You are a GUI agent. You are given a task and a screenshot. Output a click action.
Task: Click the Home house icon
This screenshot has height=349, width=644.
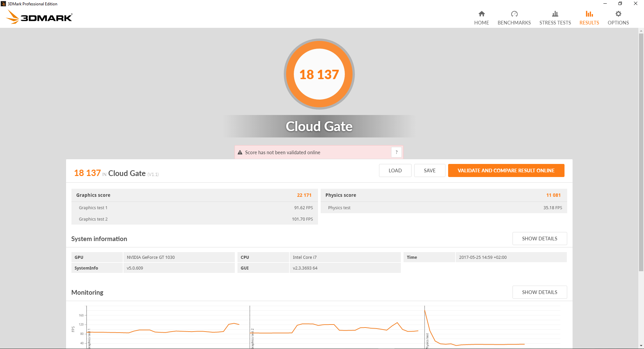pos(481,14)
